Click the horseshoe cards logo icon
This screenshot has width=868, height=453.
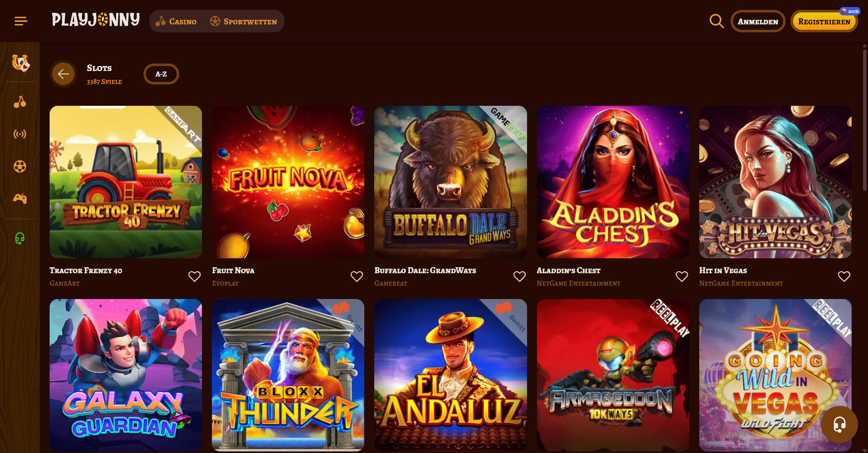20,63
